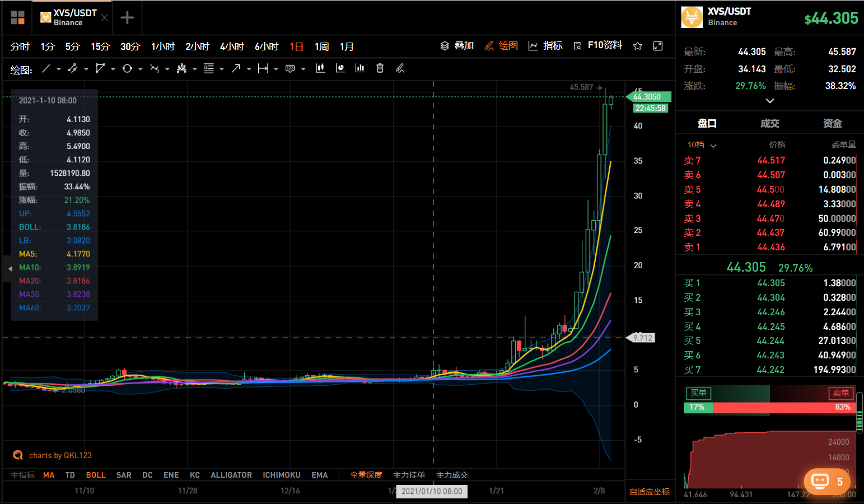Open the 10档 depth level dropdown

coord(702,145)
